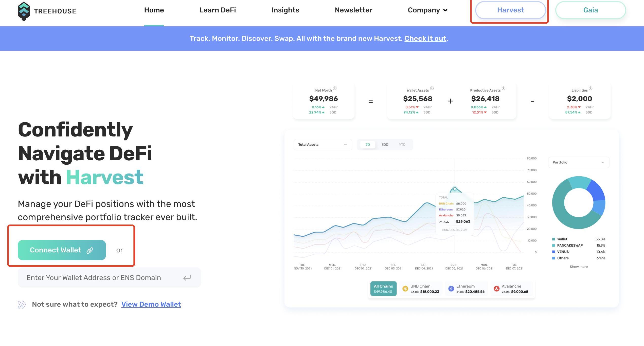Click the Connect Wallet button
The image size is (644, 346).
pyautogui.click(x=62, y=250)
